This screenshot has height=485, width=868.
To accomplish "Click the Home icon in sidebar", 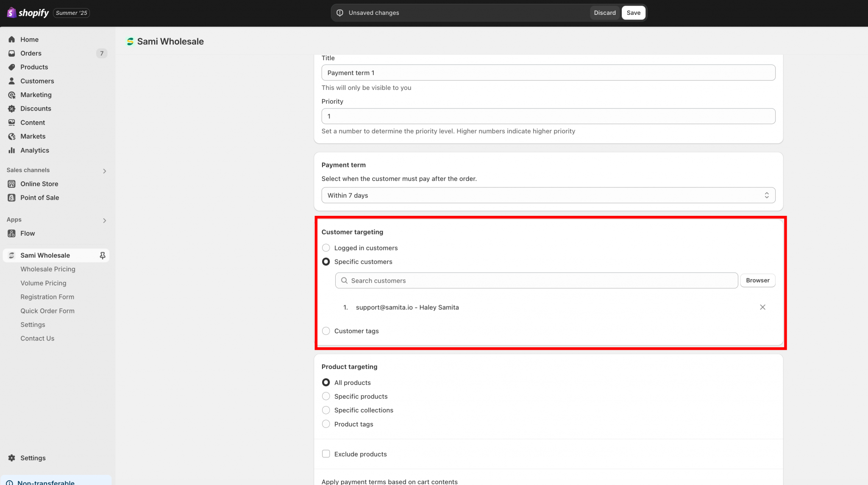I will [12, 39].
